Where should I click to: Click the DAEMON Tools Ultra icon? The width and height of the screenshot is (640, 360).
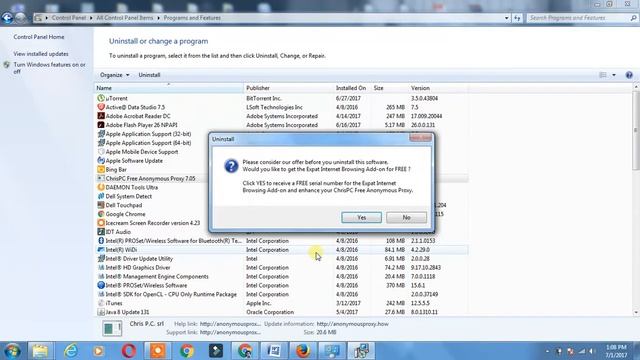click(101, 187)
